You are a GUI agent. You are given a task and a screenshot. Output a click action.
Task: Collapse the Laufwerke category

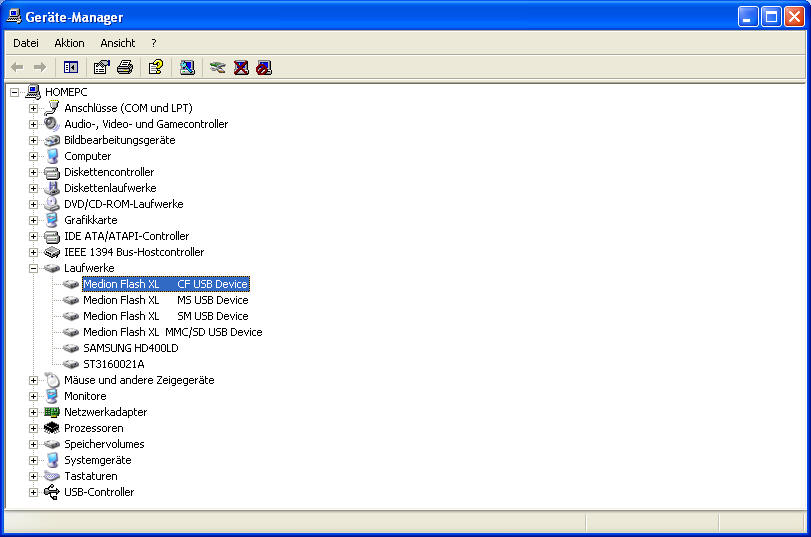pyautogui.click(x=33, y=268)
